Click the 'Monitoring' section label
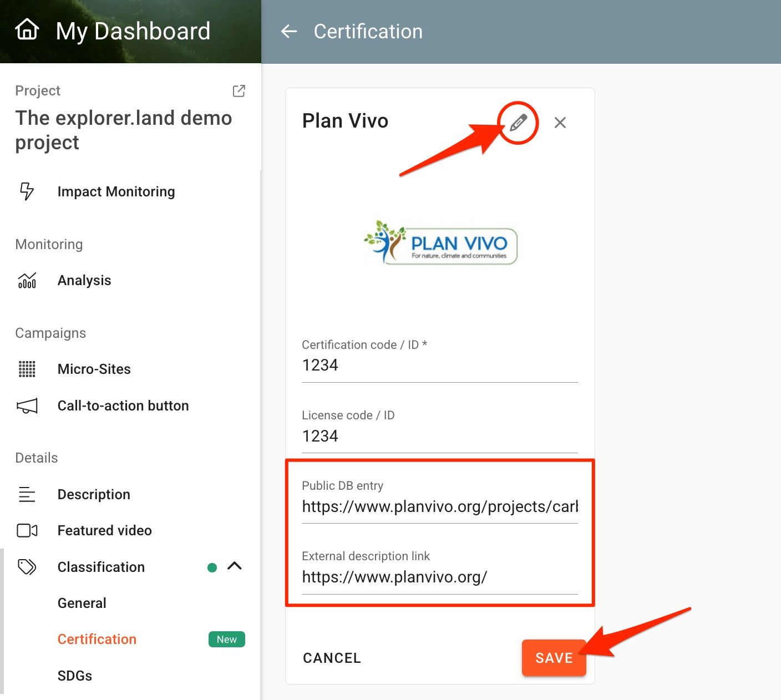 click(x=49, y=245)
